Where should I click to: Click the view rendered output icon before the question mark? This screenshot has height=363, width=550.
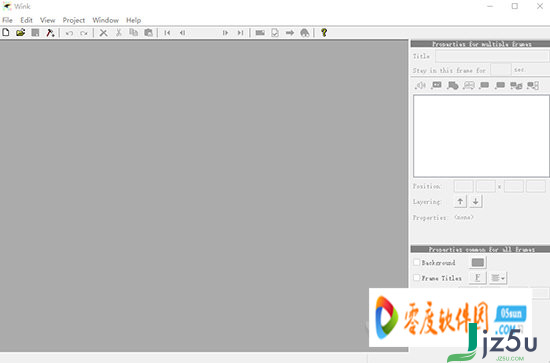tap(305, 33)
